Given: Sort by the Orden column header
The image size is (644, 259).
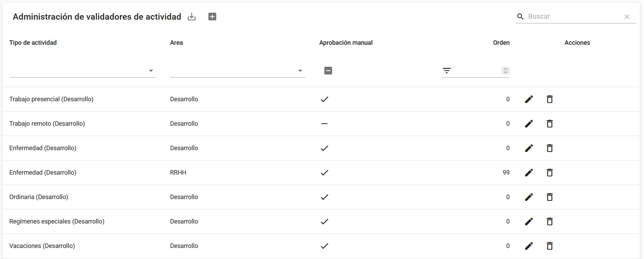Looking at the screenshot, I should point(501,43).
